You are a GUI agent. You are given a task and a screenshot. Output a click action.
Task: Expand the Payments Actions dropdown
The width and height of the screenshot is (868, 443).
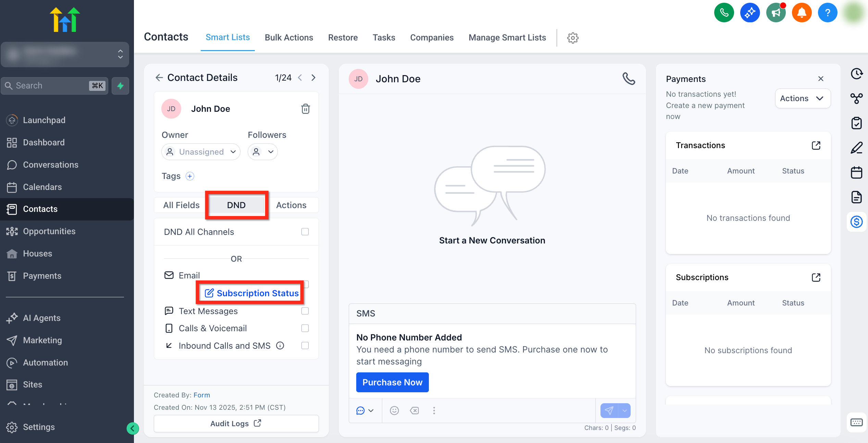(x=802, y=98)
